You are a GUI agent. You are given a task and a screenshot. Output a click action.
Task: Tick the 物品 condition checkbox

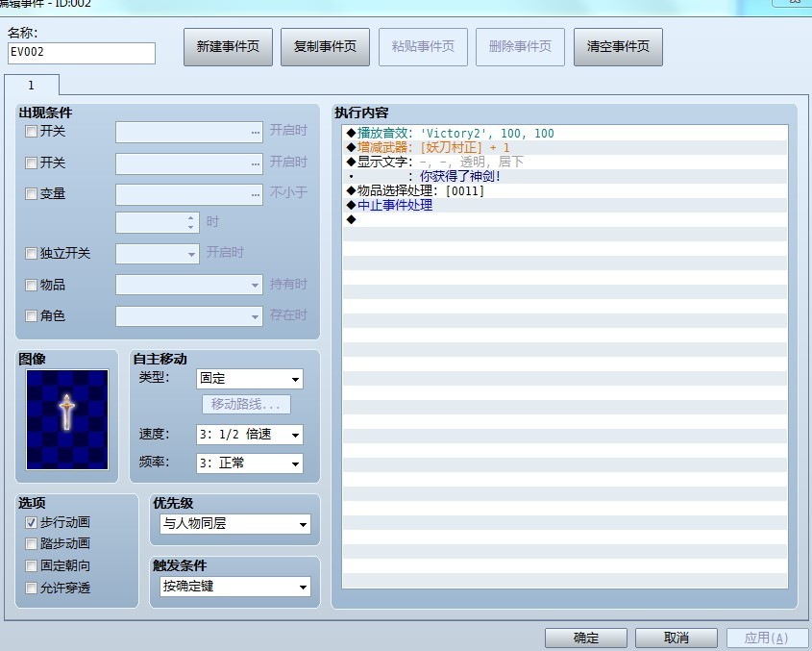tap(31, 285)
